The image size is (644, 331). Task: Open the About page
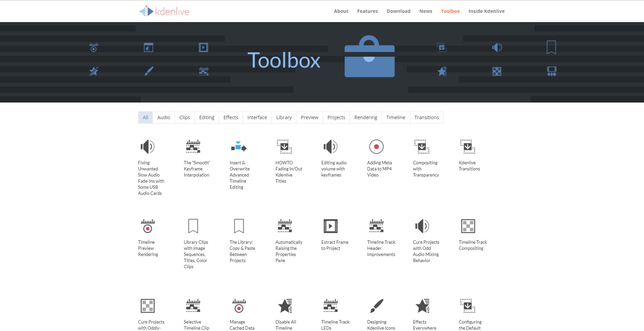pos(341,11)
